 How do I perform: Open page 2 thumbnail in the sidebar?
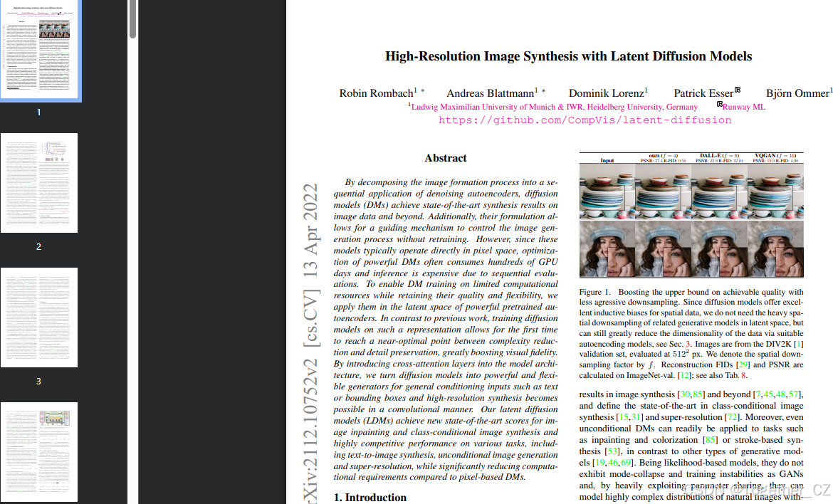click(x=39, y=182)
